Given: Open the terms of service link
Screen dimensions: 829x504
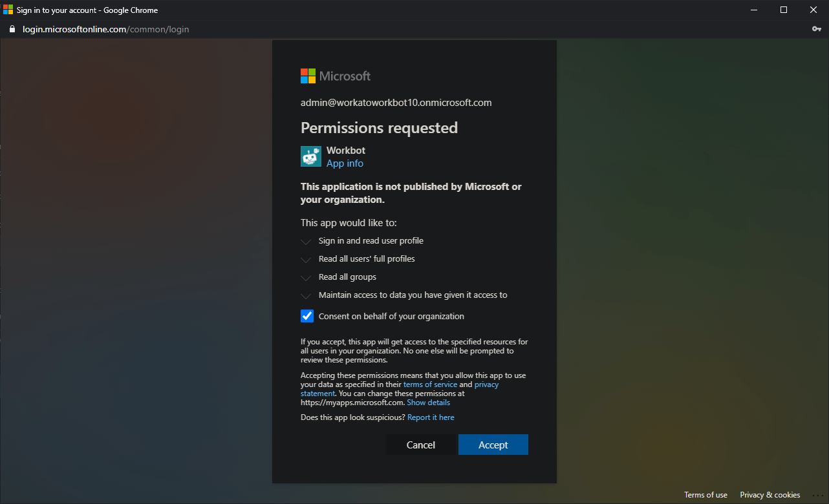Looking at the screenshot, I should (x=430, y=384).
